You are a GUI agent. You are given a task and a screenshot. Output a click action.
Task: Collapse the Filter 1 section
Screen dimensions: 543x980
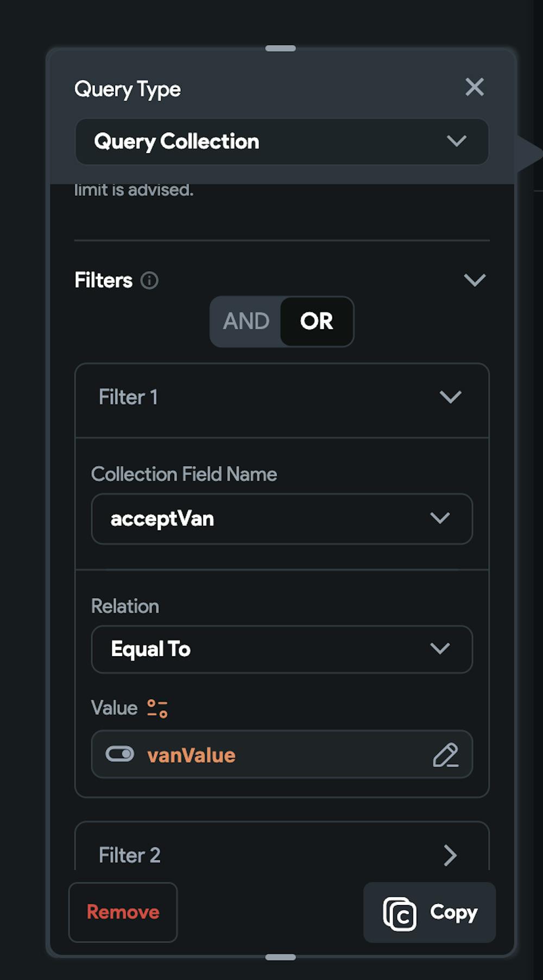(x=450, y=397)
